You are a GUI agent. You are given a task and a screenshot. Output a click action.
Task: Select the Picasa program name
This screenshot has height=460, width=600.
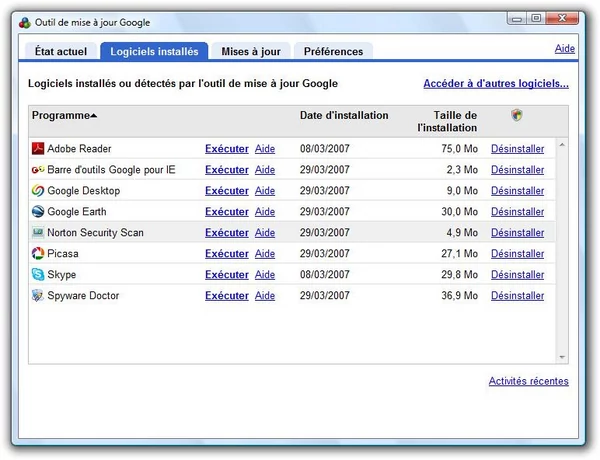pyautogui.click(x=63, y=253)
